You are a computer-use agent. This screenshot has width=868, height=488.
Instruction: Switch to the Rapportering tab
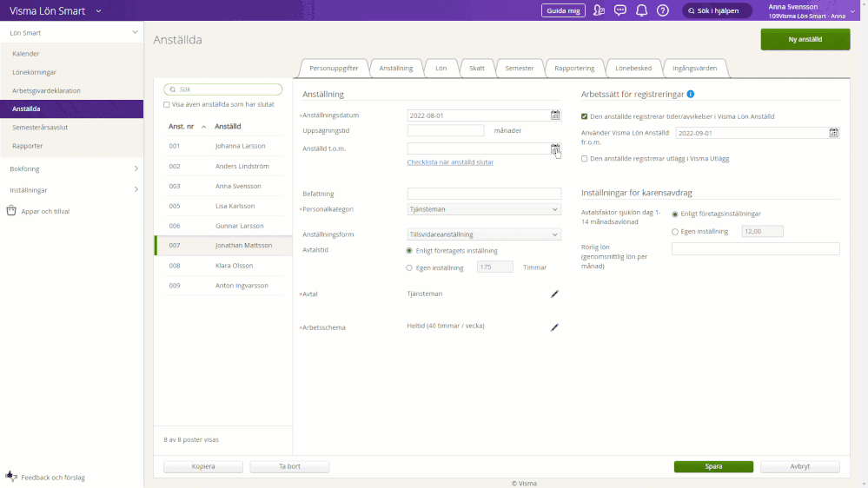pos(574,68)
